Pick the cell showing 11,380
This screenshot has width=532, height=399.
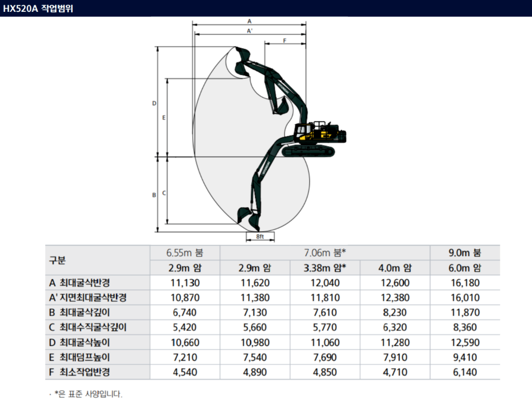click(255, 298)
